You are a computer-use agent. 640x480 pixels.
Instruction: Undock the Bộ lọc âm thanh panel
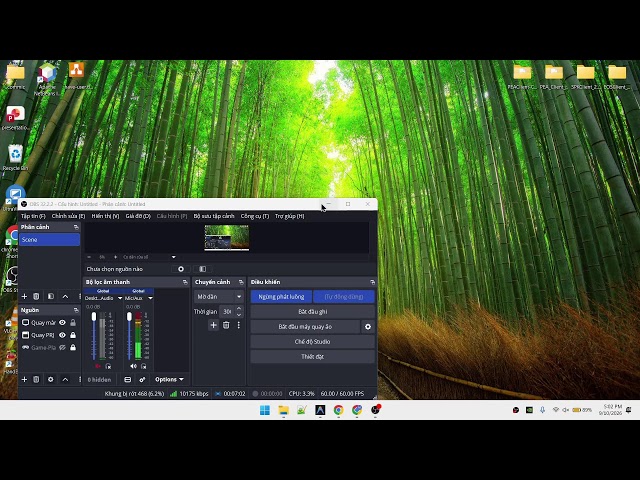(185, 282)
